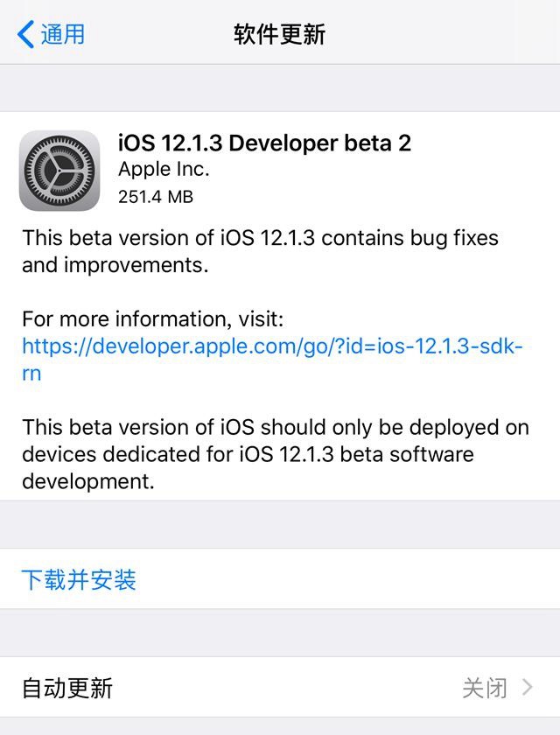
Task: Tap the 'and improvements.' text line
Action: click(x=115, y=265)
